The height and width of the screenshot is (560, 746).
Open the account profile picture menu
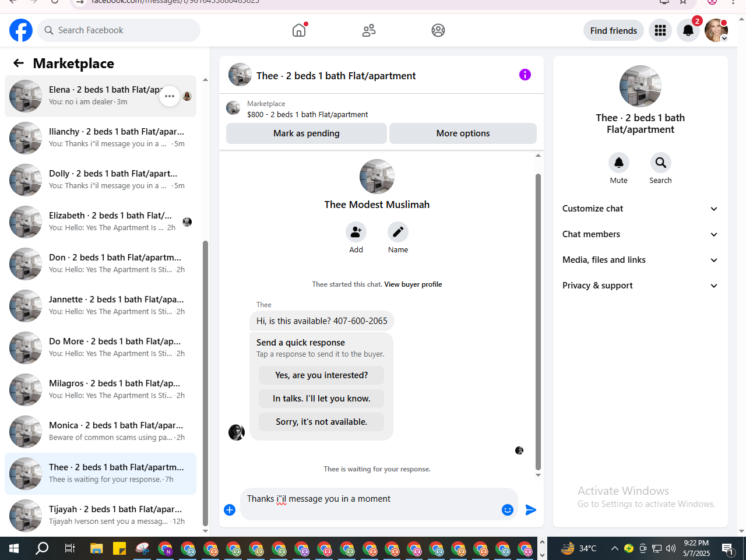coord(716,30)
